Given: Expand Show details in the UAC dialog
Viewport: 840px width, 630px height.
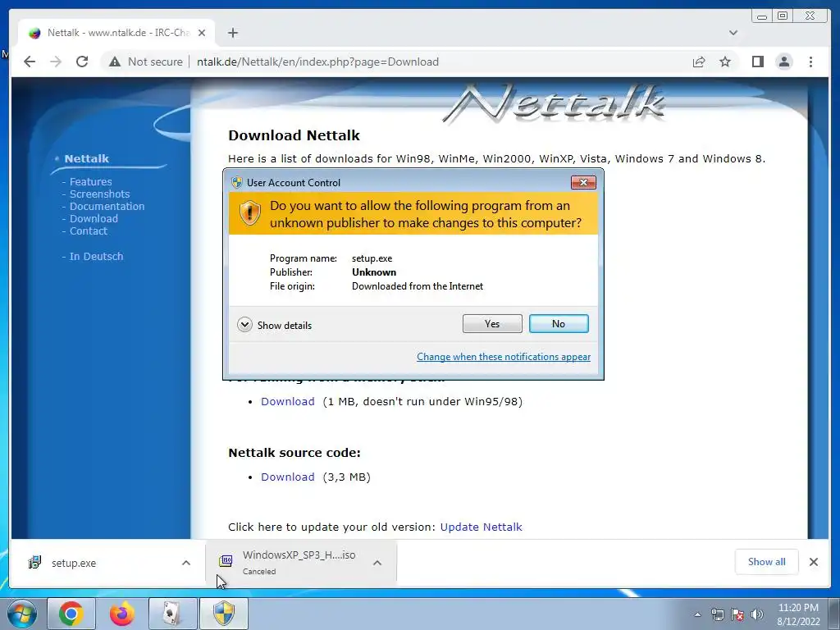Looking at the screenshot, I should click(274, 325).
